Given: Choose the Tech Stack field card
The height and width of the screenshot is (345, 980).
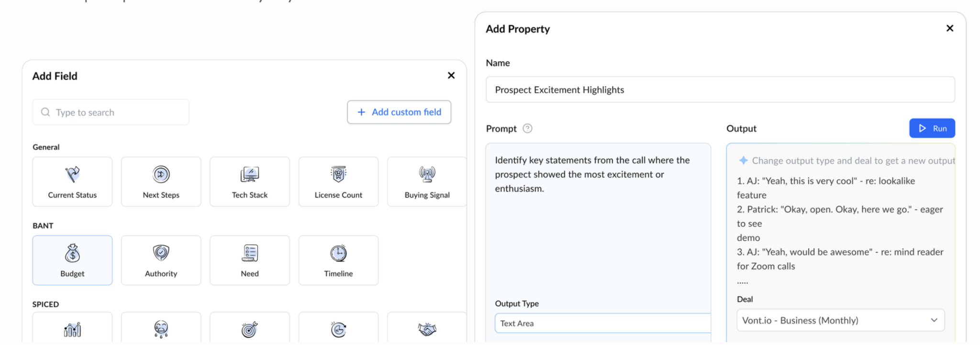Looking at the screenshot, I should tap(250, 182).
